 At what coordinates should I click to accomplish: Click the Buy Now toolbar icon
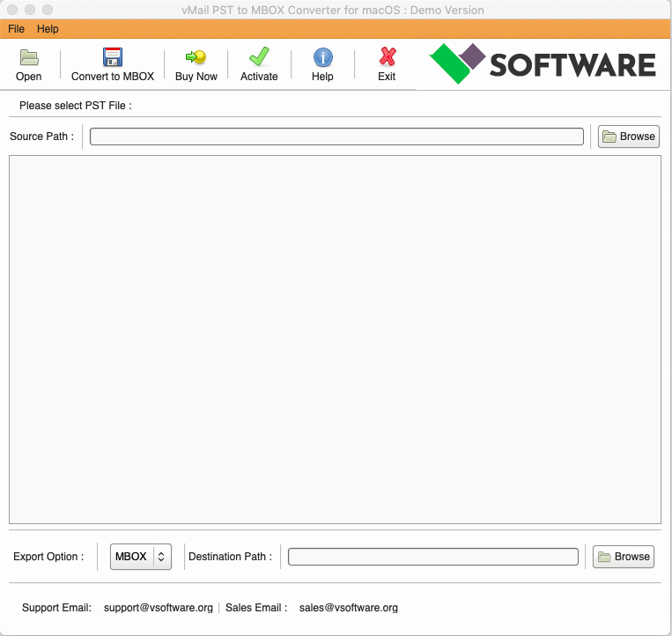(196, 57)
